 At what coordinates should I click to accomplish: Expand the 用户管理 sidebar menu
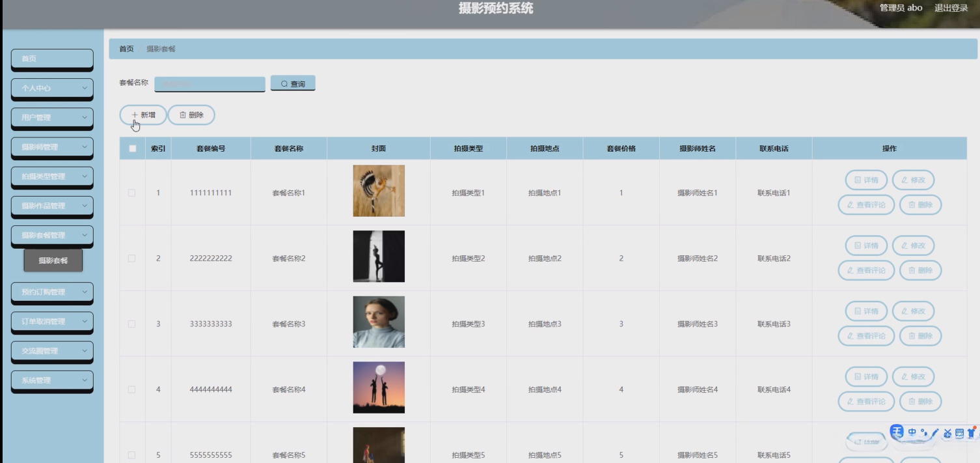click(52, 117)
